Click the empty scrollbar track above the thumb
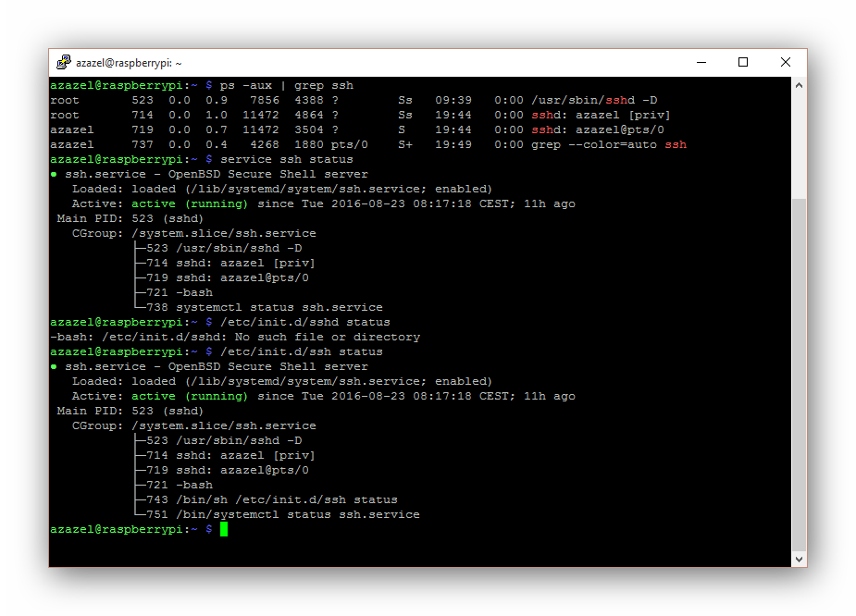 coord(799,145)
